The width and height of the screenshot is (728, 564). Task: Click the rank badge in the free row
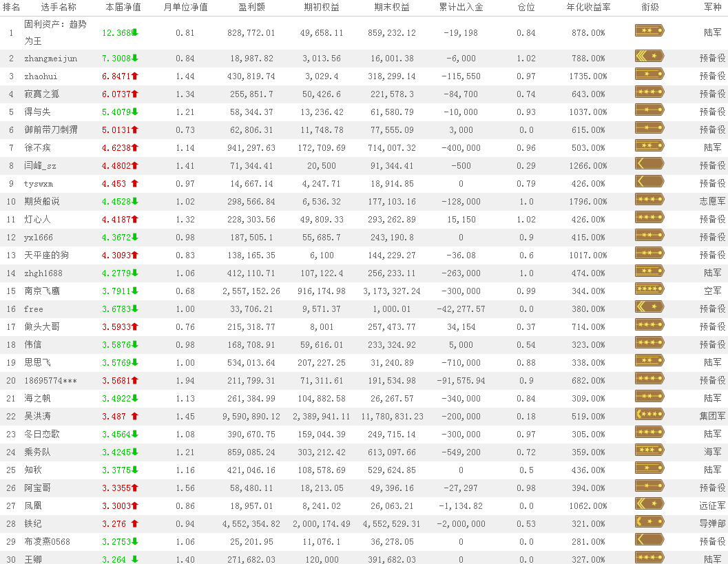coord(649,307)
